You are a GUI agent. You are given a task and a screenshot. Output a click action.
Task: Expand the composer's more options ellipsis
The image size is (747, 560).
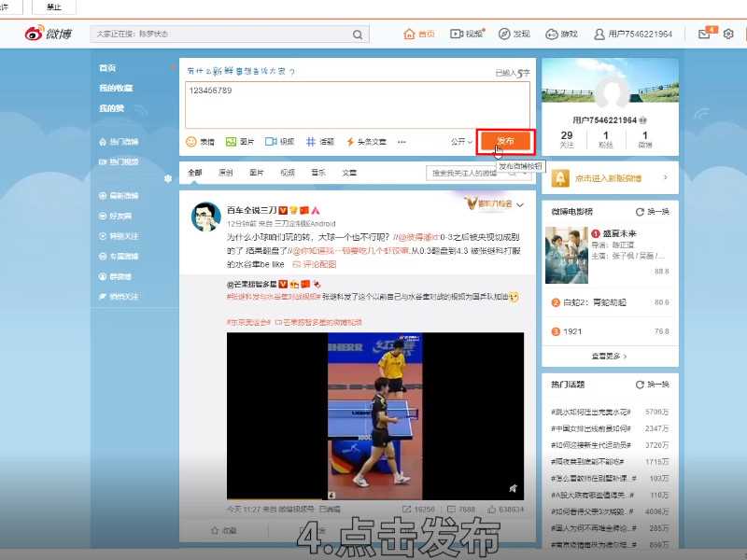[402, 141]
